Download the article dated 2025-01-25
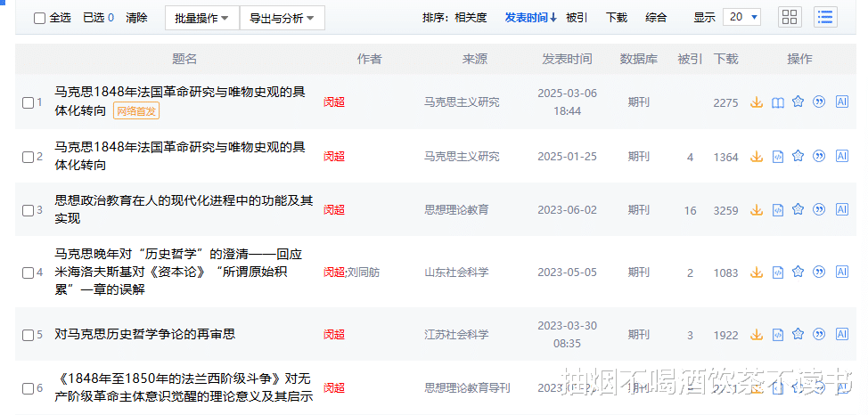The width and height of the screenshot is (868, 415). [x=757, y=157]
